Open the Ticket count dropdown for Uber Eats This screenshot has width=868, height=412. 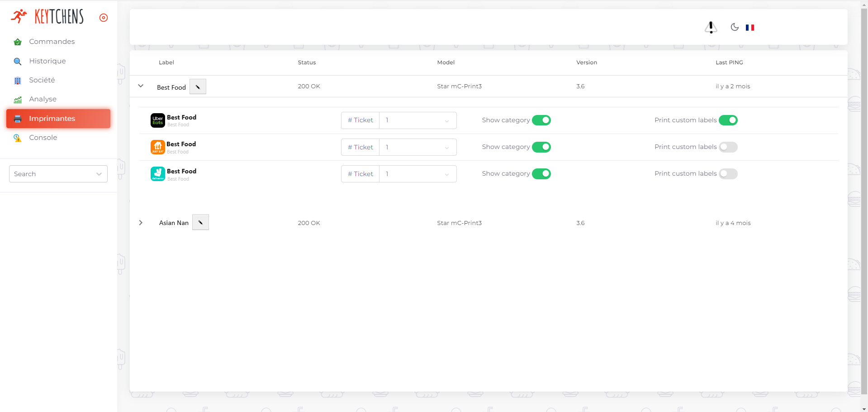pos(417,120)
